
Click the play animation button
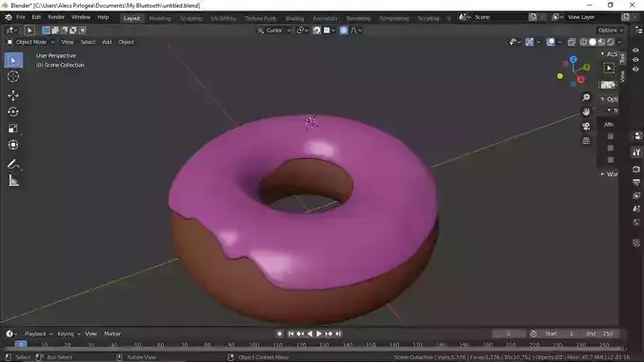click(319, 333)
